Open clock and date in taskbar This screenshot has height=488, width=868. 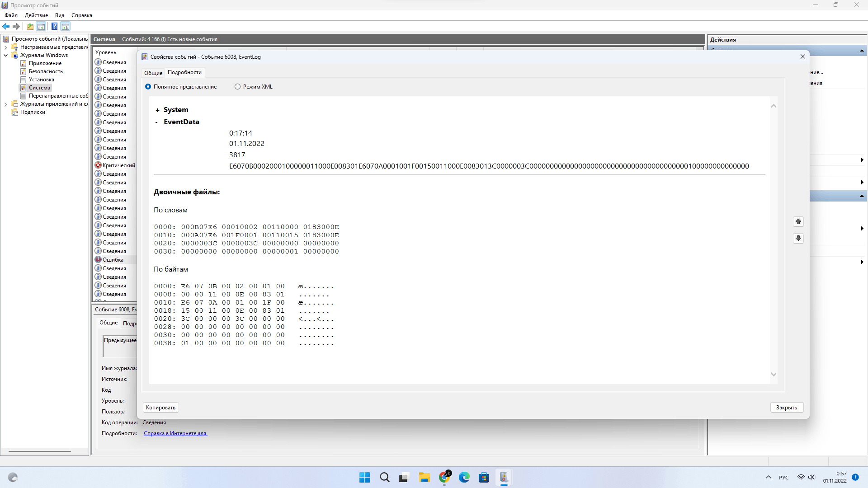coord(835,477)
